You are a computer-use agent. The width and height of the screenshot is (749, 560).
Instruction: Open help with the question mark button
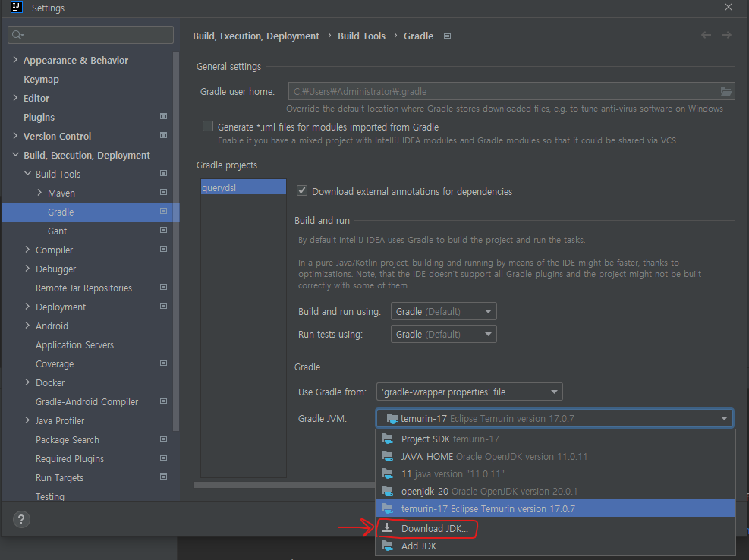click(x=21, y=519)
